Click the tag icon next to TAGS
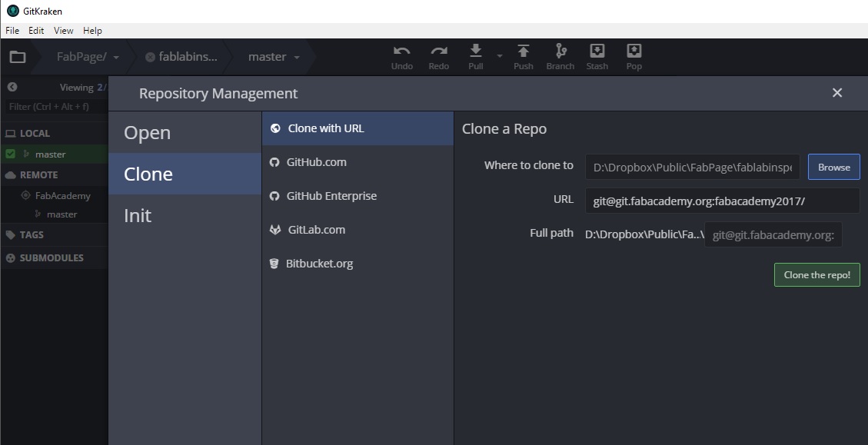The height and width of the screenshot is (445, 868). (x=11, y=234)
